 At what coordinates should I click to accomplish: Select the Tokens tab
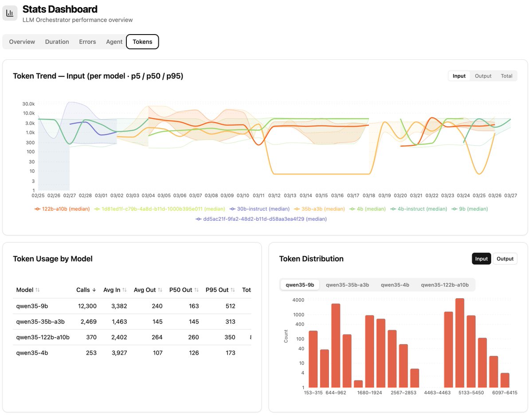[x=142, y=42]
